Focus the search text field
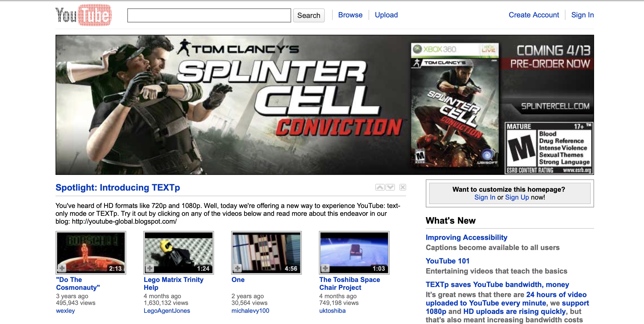The height and width of the screenshot is (324, 644). (209, 15)
